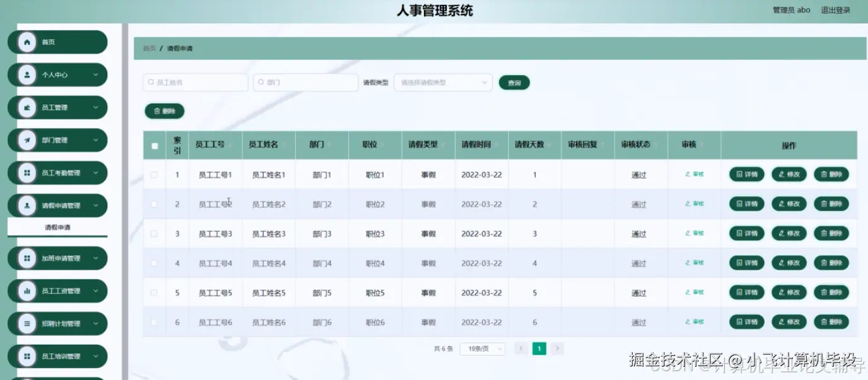The width and height of the screenshot is (868, 380).
Task: Click the 员工考勤管理 grid icon
Action: coord(26,173)
